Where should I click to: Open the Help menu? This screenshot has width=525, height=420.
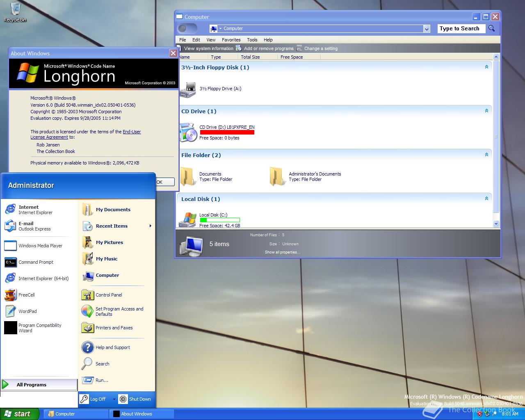pyautogui.click(x=268, y=40)
